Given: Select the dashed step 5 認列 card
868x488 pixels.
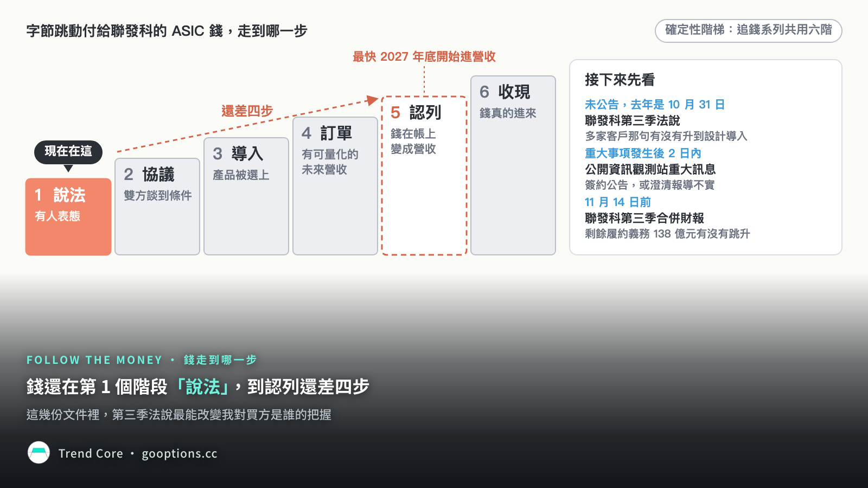Looking at the screenshot, I should coord(424,176).
